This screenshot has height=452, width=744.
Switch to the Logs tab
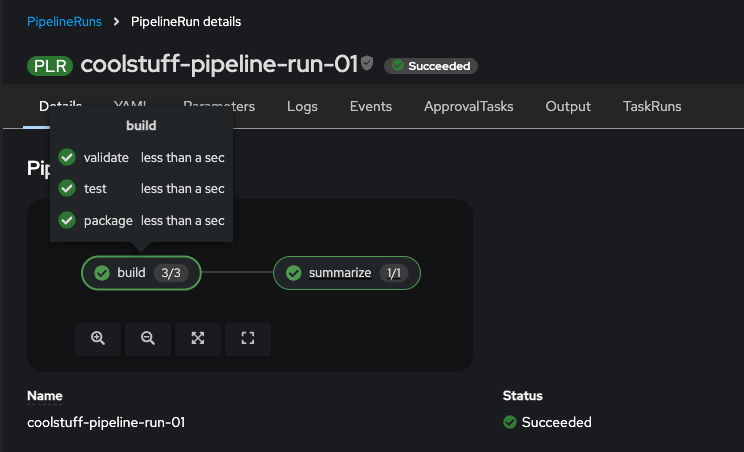pos(302,106)
